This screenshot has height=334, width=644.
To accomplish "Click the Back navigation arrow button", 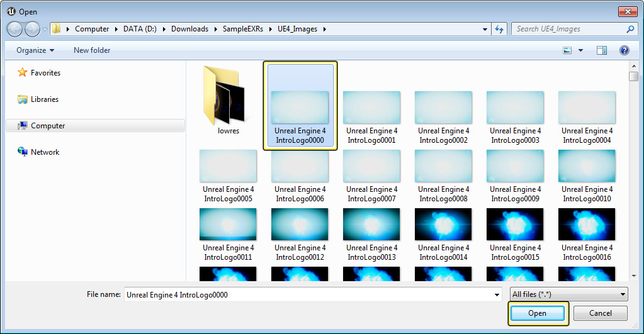I will (x=15, y=29).
